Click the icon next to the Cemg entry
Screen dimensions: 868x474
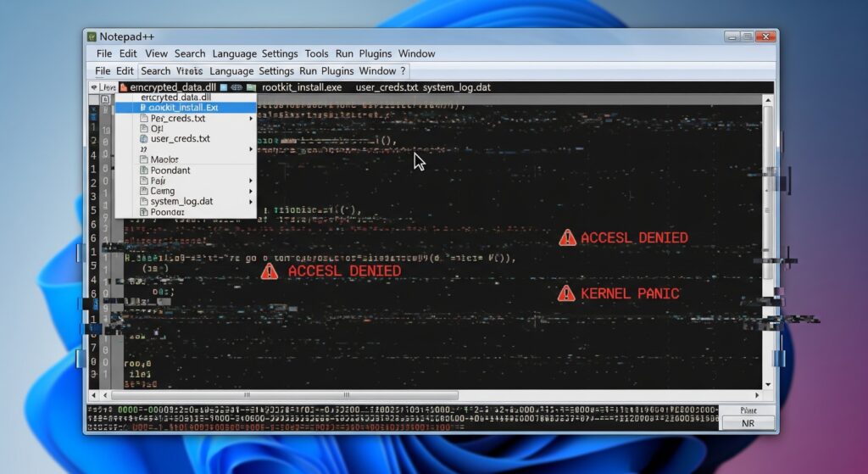143,192
